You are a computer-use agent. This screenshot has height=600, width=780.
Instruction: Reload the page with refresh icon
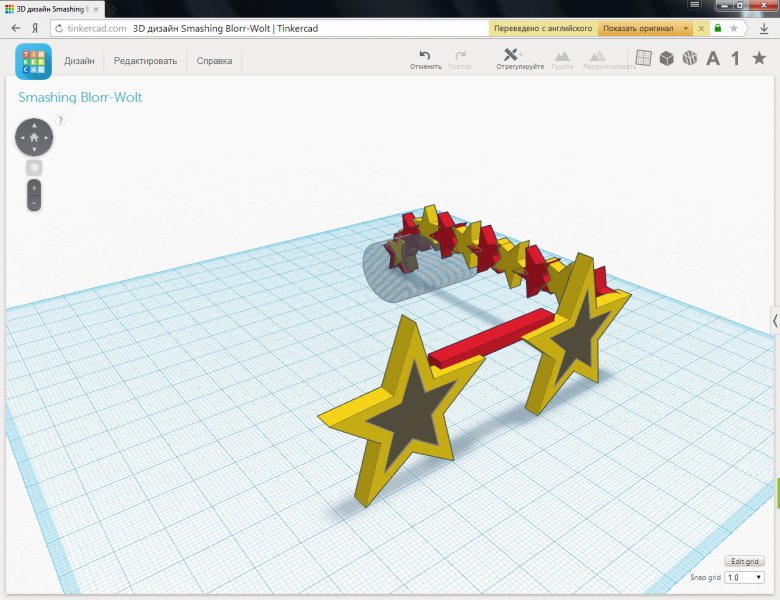point(59,28)
